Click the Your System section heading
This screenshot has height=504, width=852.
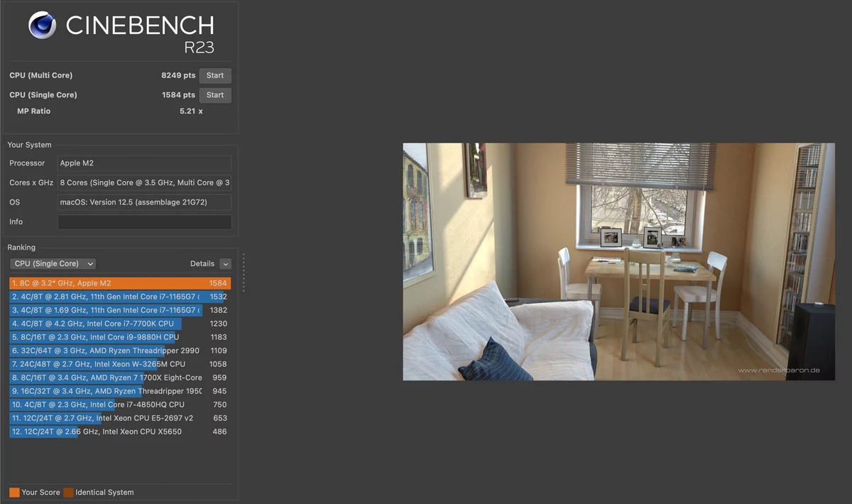[x=29, y=145]
